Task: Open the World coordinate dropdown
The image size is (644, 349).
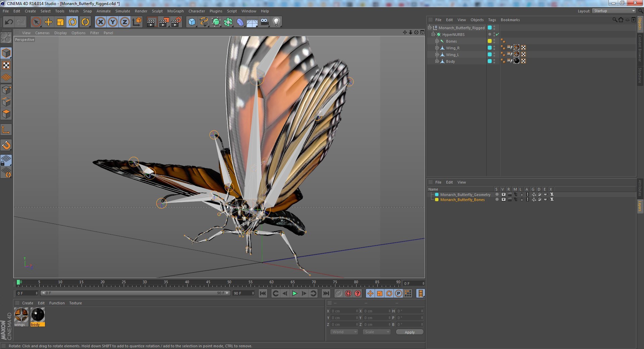Action: (x=344, y=332)
